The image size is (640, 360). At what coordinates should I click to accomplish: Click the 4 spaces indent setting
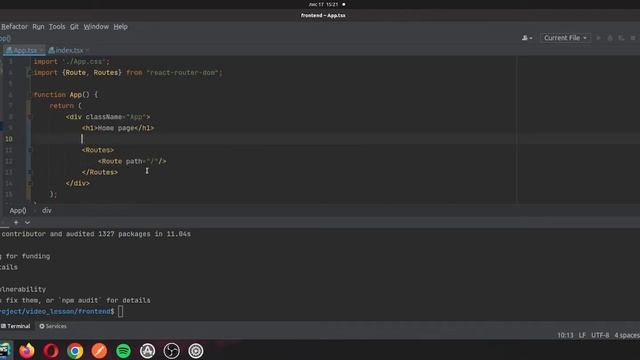[x=627, y=335]
